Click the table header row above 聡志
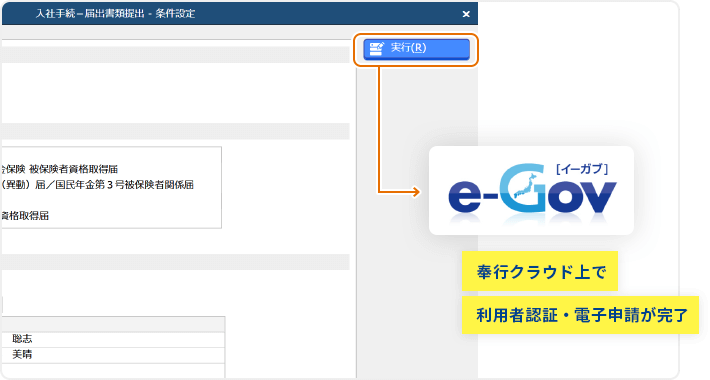The height and width of the screenshot is (380, 710). (x=113, y=324)
